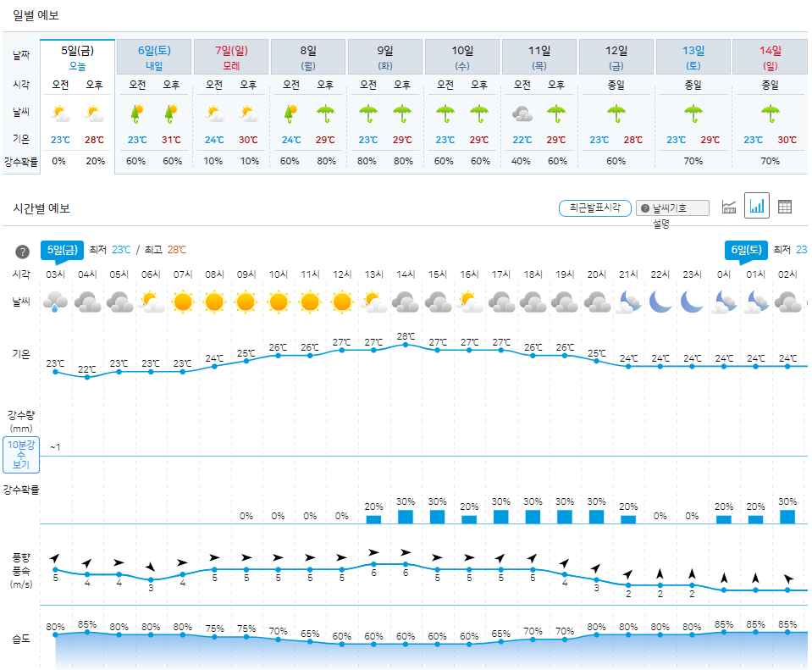Click the 일별 예보 heading
This screenshot has width=812, height=670.
coord(36,15)
